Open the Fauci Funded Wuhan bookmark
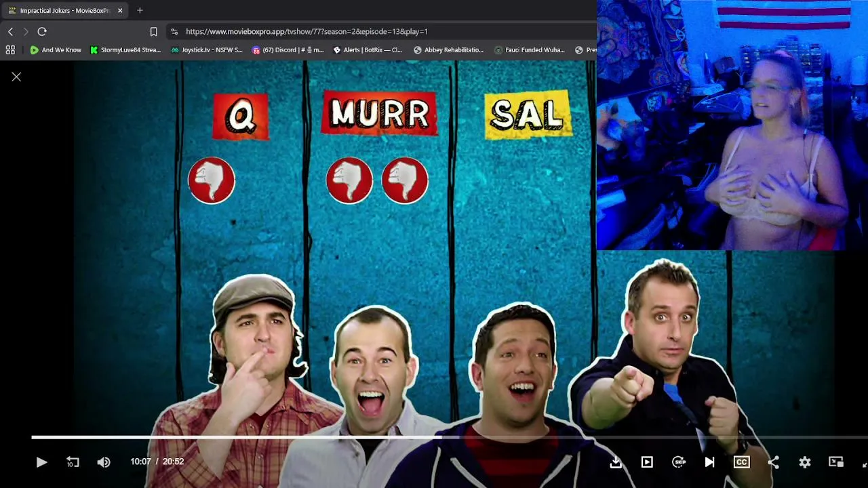This screenshot has width=868, height=488. pos(530,49)
